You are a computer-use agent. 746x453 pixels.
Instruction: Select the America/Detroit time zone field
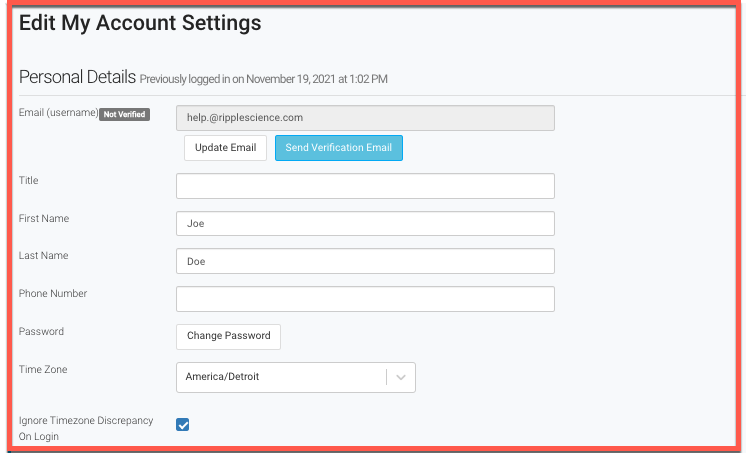tap(295, 377)
